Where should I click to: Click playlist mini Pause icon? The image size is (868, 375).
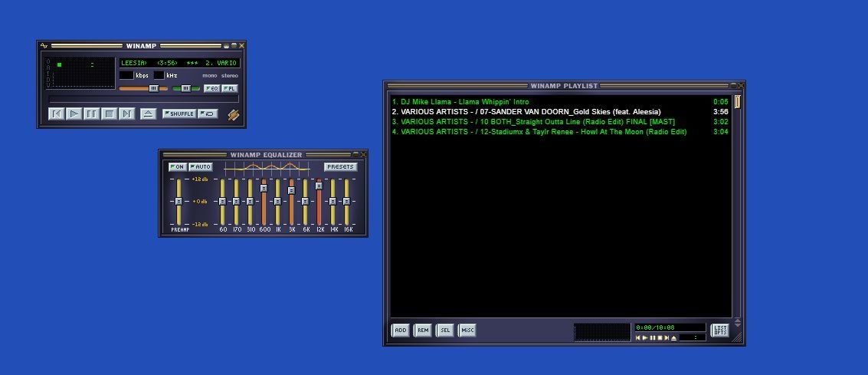coord(653,338)
